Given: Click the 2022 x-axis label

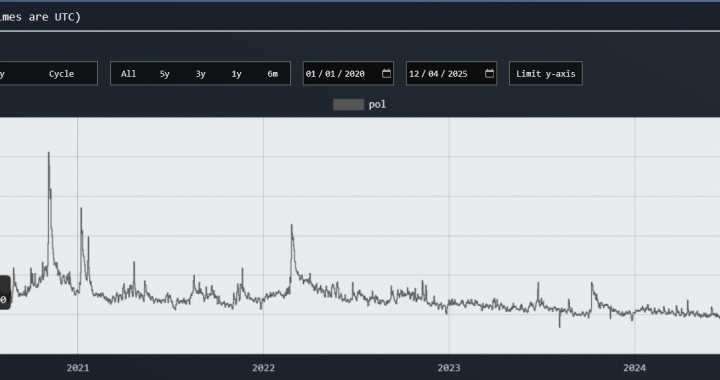Looking at the screenshot, I should (263, 368).
